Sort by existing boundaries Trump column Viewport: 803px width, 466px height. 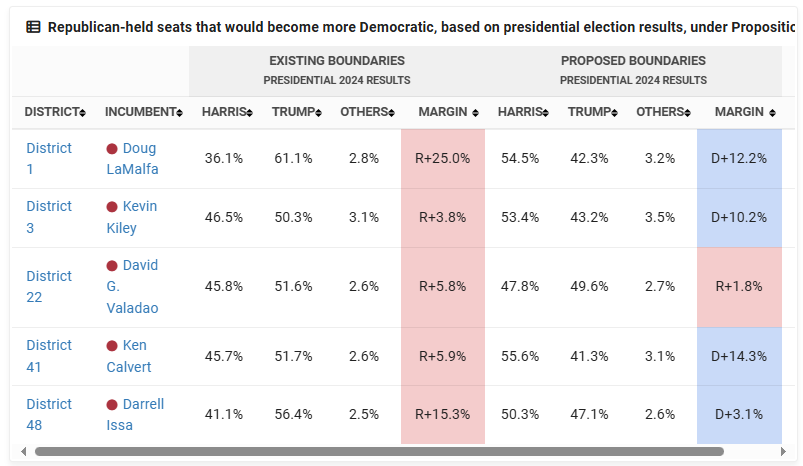point(296,112)
